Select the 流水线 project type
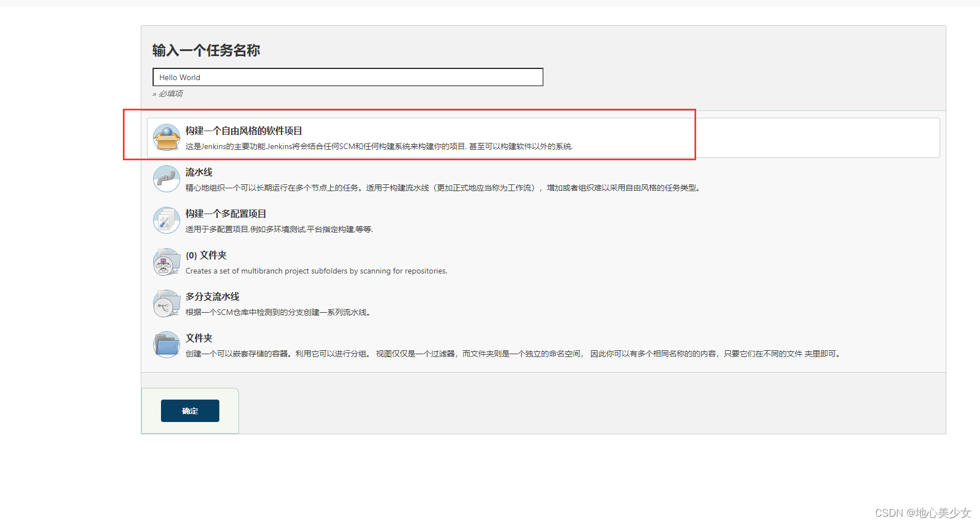The image size is (980, 524). (x=199, y=172)
